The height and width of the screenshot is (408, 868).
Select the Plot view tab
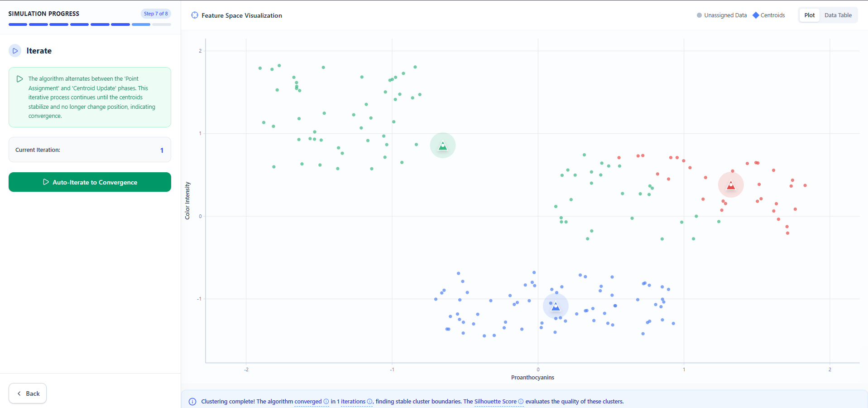coord(809,15)
